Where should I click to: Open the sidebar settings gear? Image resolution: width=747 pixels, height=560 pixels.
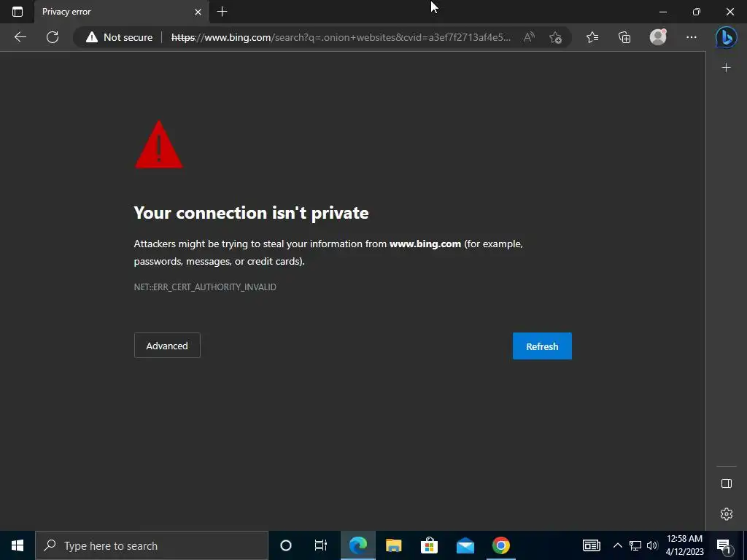click(727, 514)
